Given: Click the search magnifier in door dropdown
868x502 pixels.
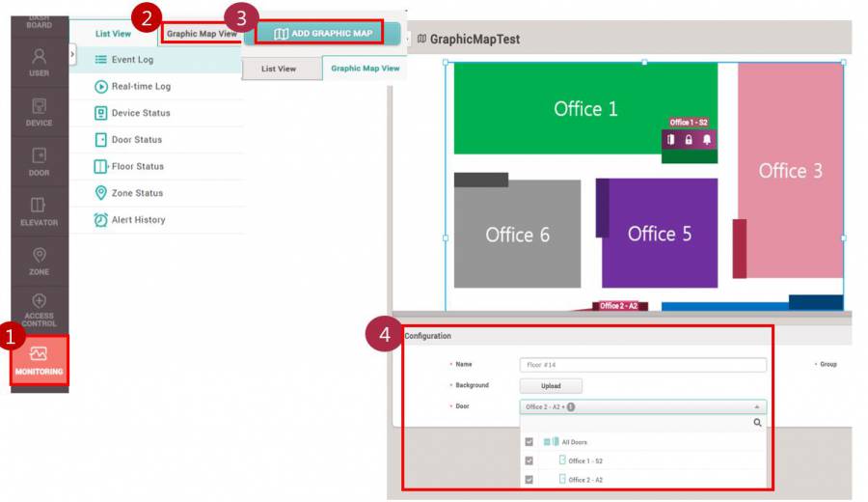Looking at the screenshot, I should click(x=757, y=423).
